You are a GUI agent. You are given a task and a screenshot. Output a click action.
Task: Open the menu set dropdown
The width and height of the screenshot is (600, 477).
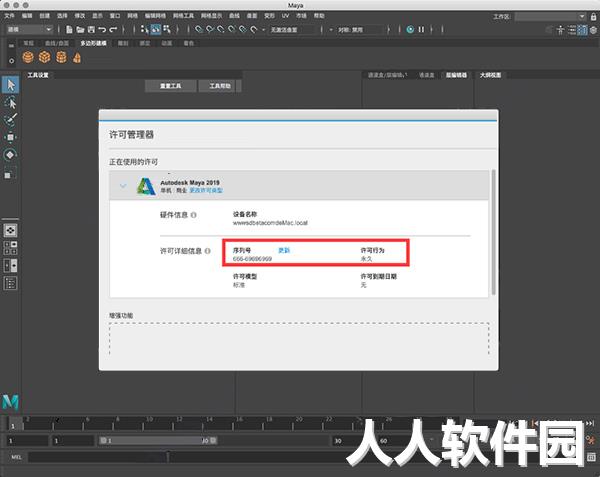click(x=29, y=29)
